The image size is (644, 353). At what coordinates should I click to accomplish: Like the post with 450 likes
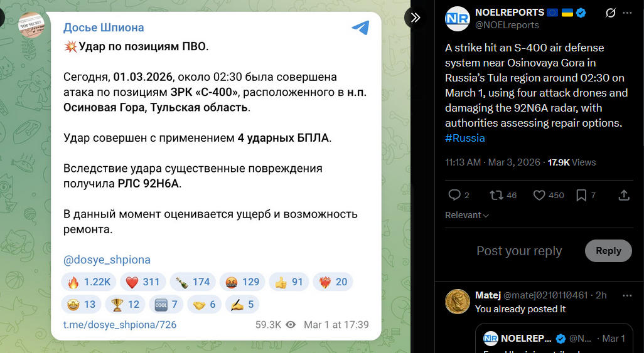[x=539, y=195]
